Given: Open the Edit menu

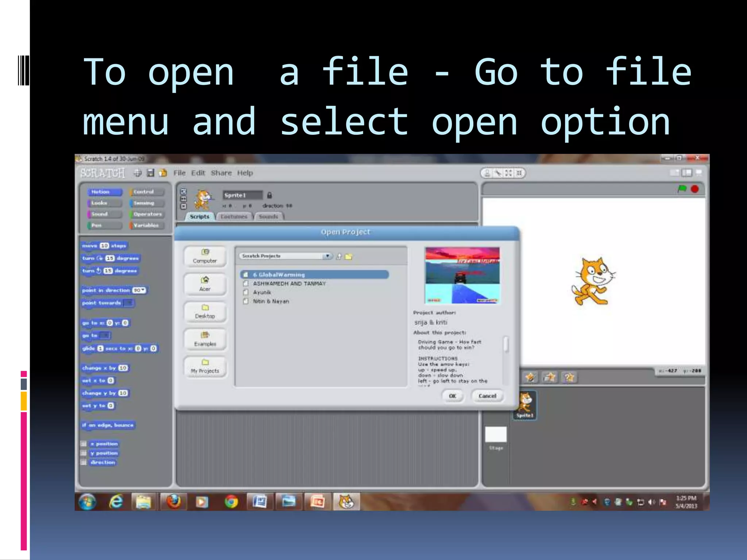Looking at the screenshot, I should pyautogui.click(x=198, y=173).
